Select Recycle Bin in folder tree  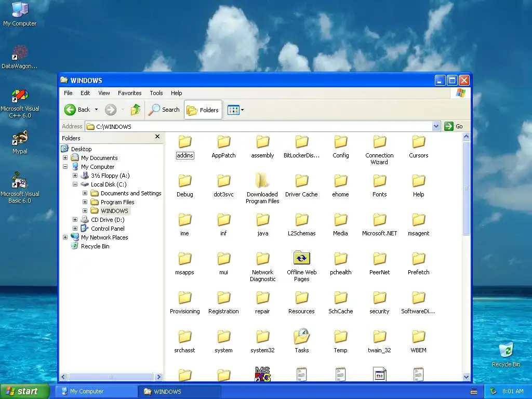pos(95,246)
